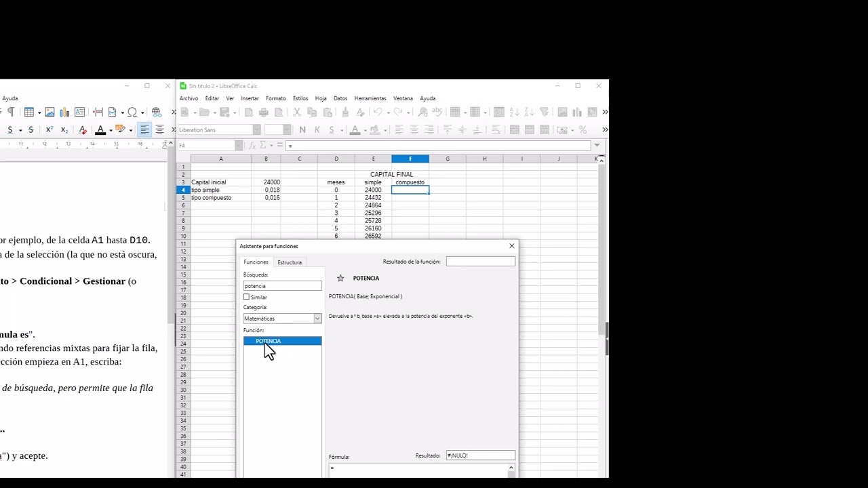The width and height of the screenshot is (868, 488).
Task: Open the Name Box dropdown next to F4
Action: click(238, 146)
